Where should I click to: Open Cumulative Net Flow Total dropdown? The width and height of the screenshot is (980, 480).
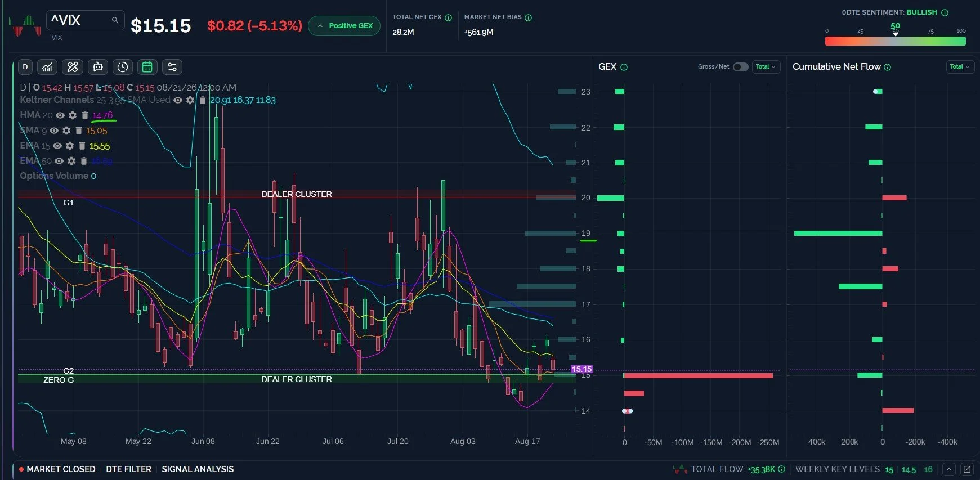click(960, 67)
